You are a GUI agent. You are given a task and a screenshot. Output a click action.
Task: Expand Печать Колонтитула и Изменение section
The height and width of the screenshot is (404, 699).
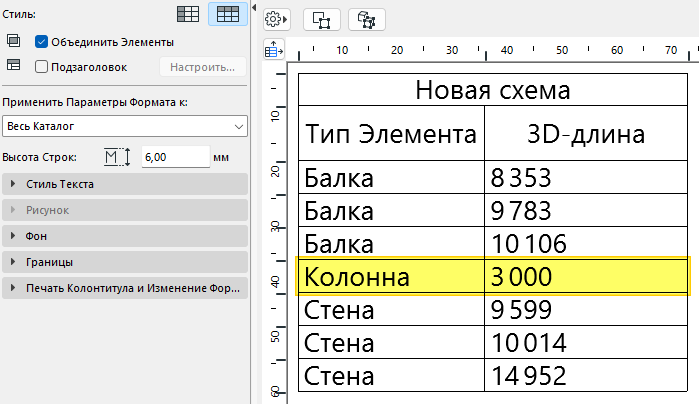[125, 288]
